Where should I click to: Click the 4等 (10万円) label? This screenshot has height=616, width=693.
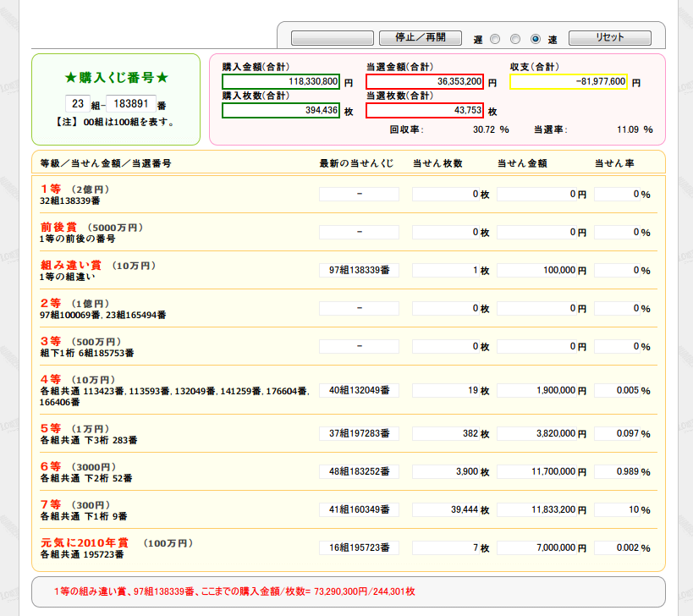tap(77, 379)
